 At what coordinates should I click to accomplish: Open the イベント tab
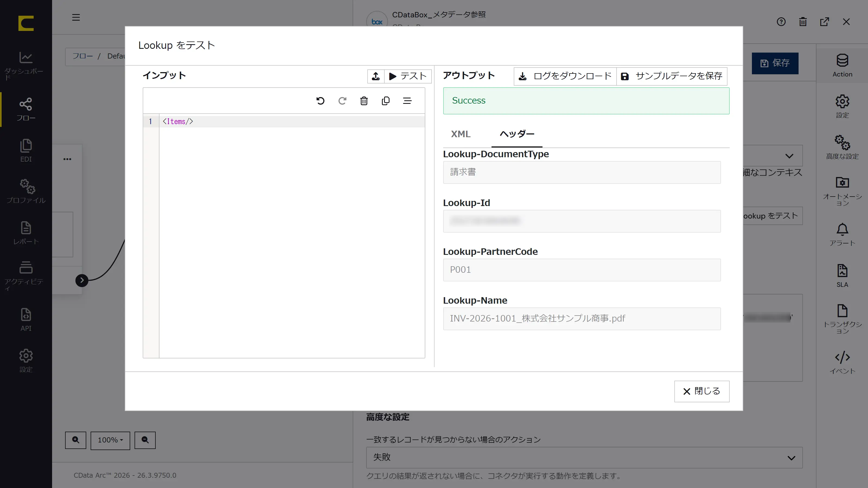click(x=842, y=362)
